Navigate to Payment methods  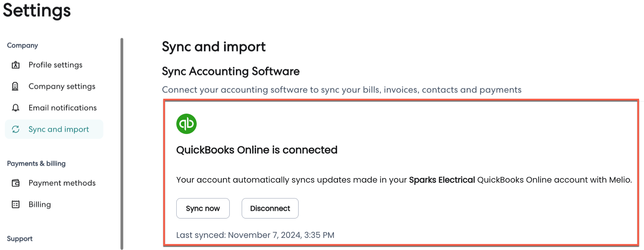click(x=62, y=183)
